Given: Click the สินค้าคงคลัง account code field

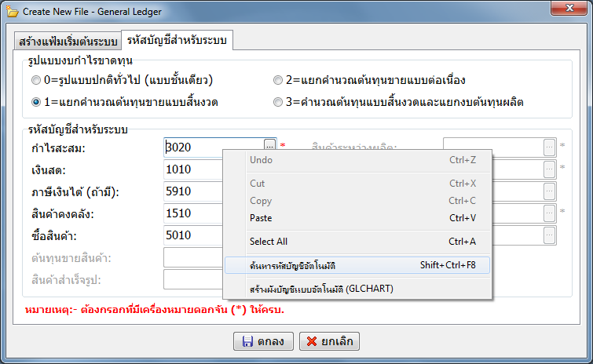Looking at the screenshot, I should tap(193, 213).
